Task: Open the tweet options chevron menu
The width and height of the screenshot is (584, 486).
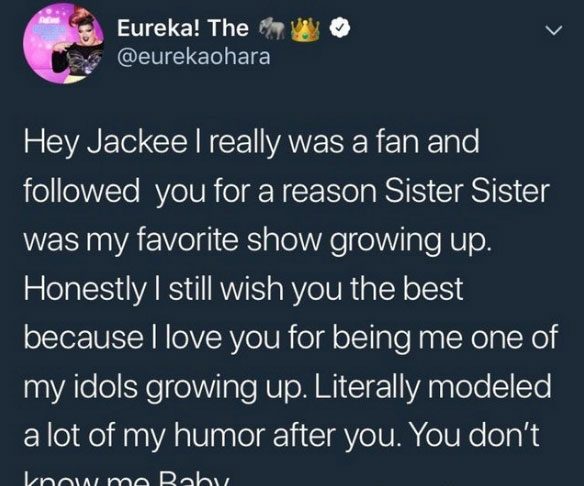Action: (x=554, y=31)
